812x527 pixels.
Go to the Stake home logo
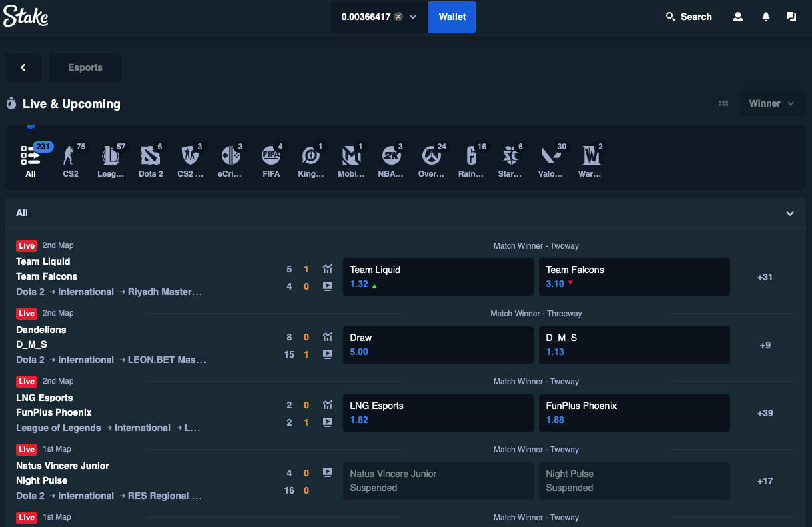click(26, 17)
